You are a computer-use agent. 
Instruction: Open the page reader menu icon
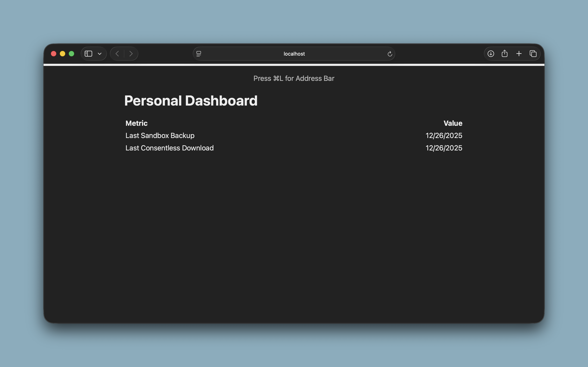coord(199,54)
